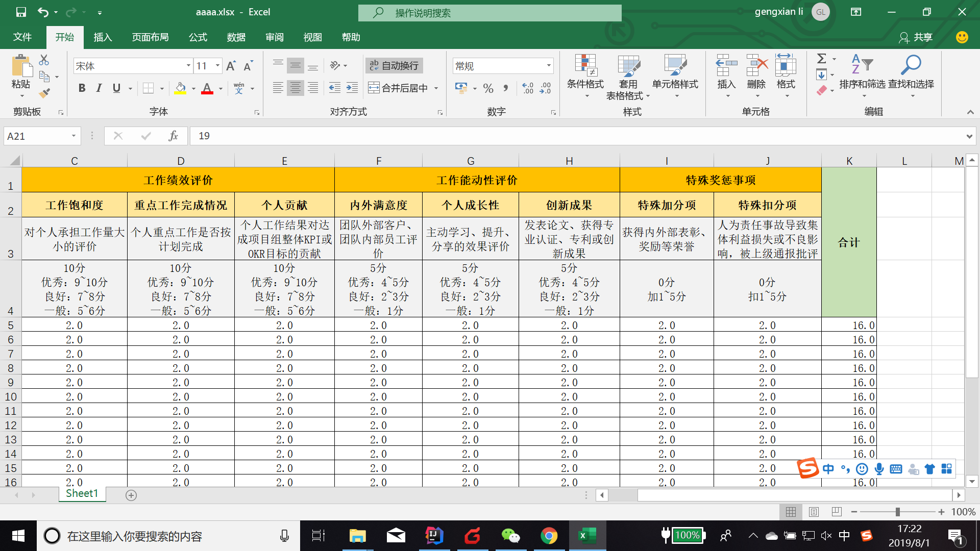Viewport: 980px width, 551px height.
Task: Click the AutoSum Σ icon
Action: [x=822, y=59]
